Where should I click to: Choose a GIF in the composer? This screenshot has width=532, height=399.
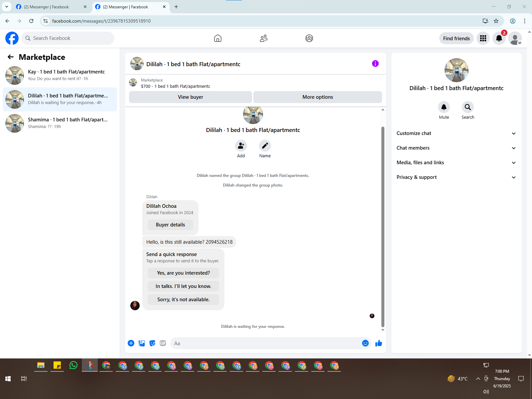(163, 343)
